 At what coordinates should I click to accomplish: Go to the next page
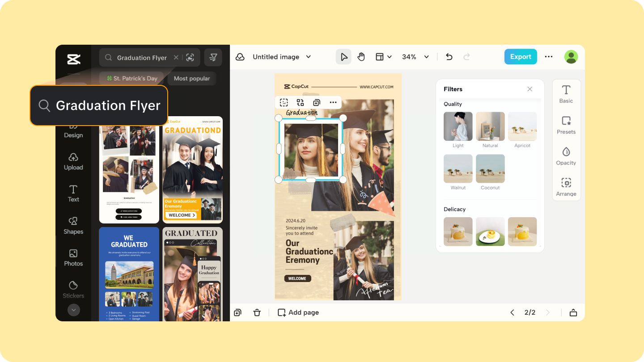click(x=548, y=312)
